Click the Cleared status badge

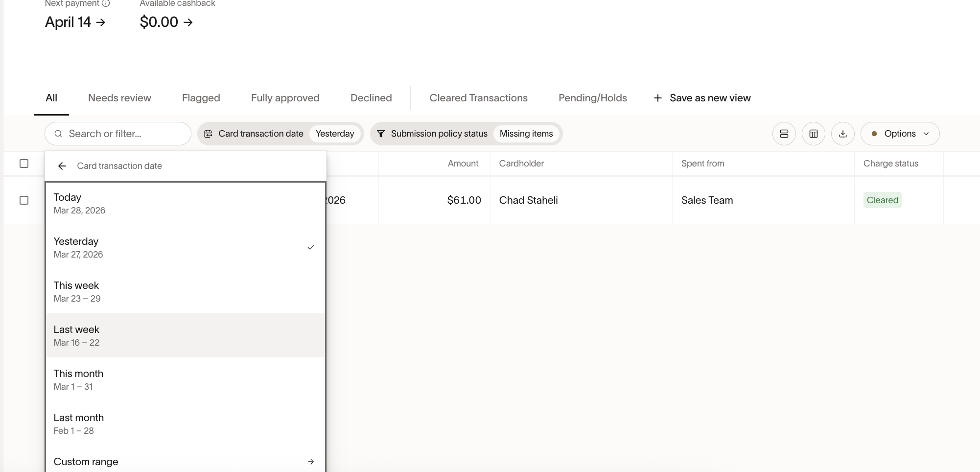(882, 200)
